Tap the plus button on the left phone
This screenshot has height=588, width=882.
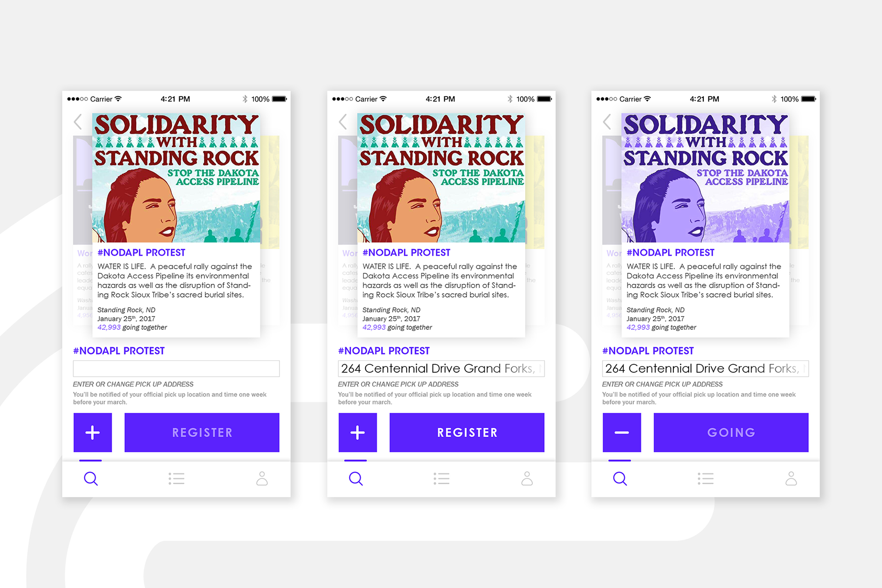coord(93,432)
